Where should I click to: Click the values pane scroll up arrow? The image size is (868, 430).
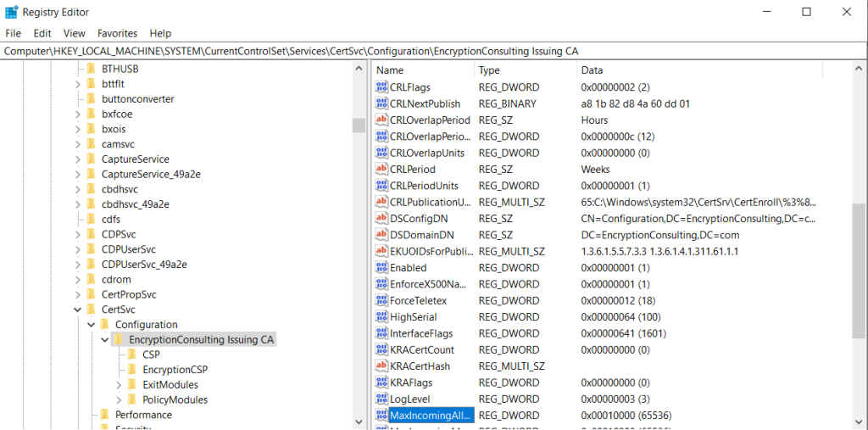tap(858, 68)
